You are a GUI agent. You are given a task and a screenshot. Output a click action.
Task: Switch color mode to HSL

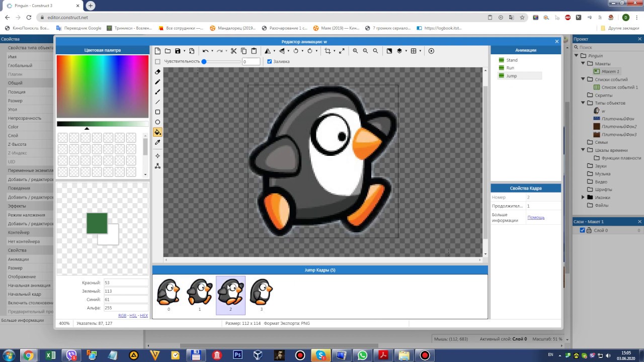pyautogui.click(x=133, y=316)
